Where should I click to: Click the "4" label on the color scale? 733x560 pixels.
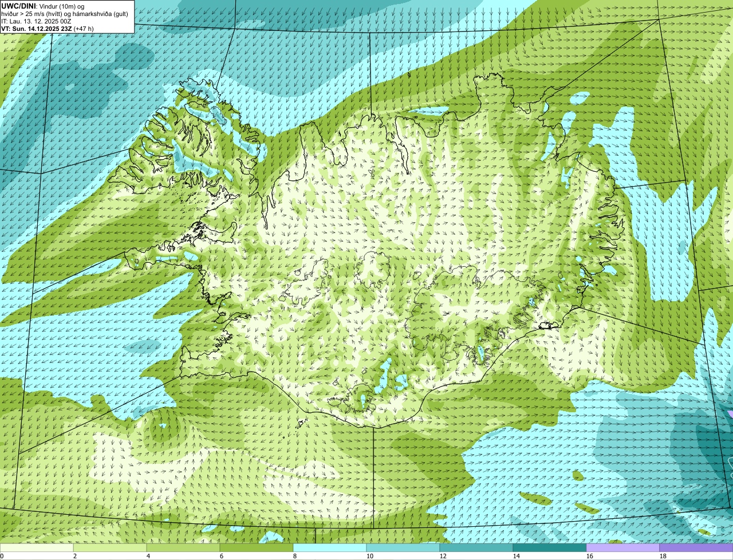(x=148, y=556)
